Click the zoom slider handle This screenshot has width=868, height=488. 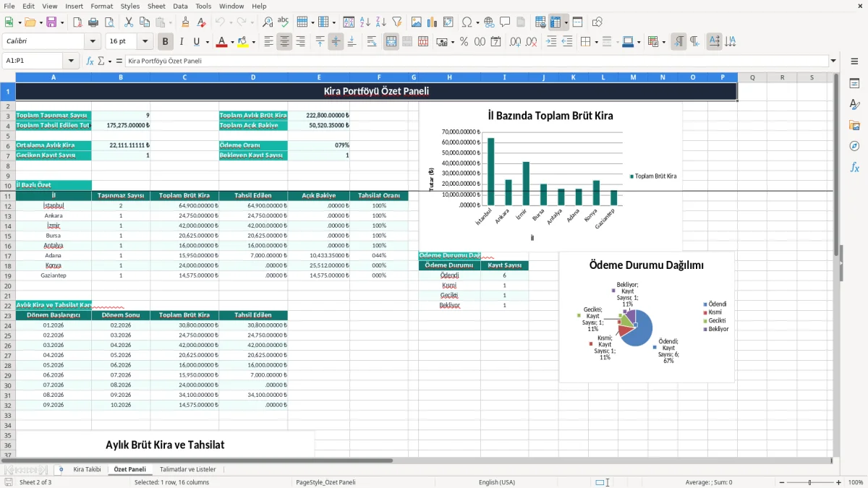[809, 482]
